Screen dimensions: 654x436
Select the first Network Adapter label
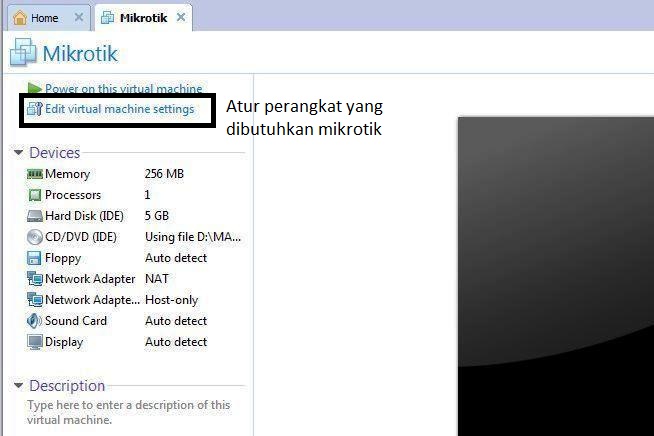90,279
